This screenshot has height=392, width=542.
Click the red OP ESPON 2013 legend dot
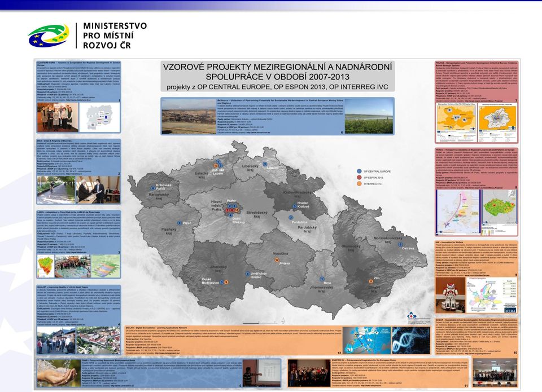tap(359, 178)
